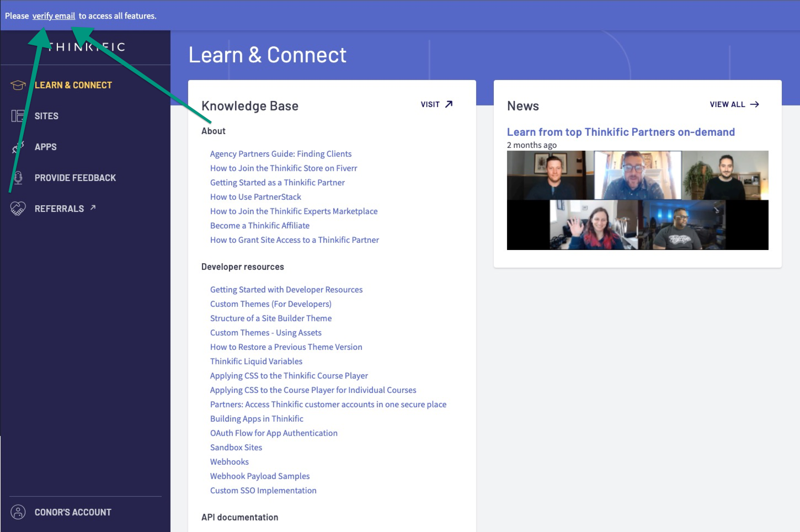
Task: Open the Learn & Connect menu item
Action: 73,85
